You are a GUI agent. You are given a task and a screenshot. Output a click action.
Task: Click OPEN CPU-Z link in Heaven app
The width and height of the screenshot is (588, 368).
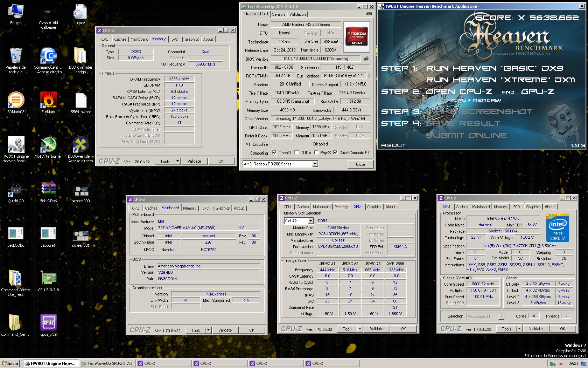[458, 92]
